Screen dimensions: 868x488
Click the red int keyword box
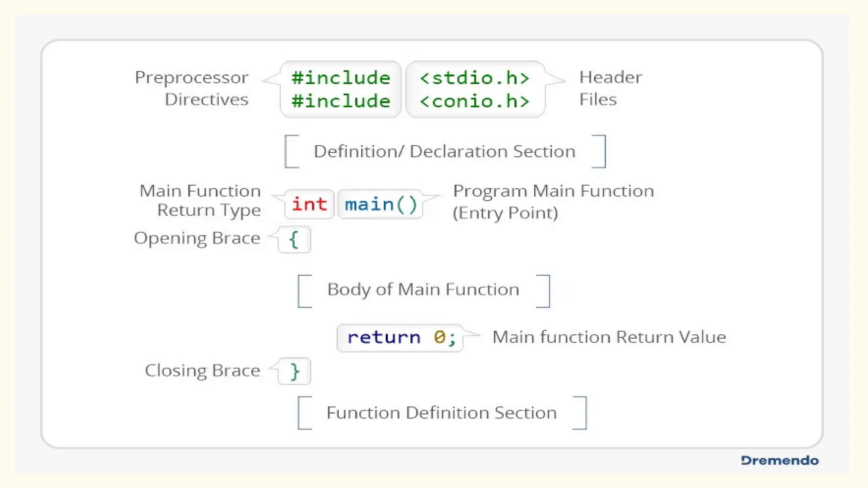click(309, 204)
